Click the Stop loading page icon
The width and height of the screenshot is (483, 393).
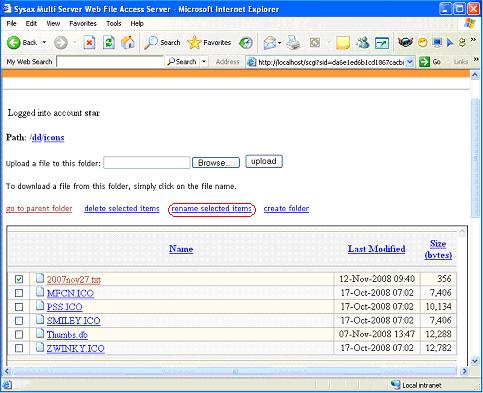pos(89,43)
